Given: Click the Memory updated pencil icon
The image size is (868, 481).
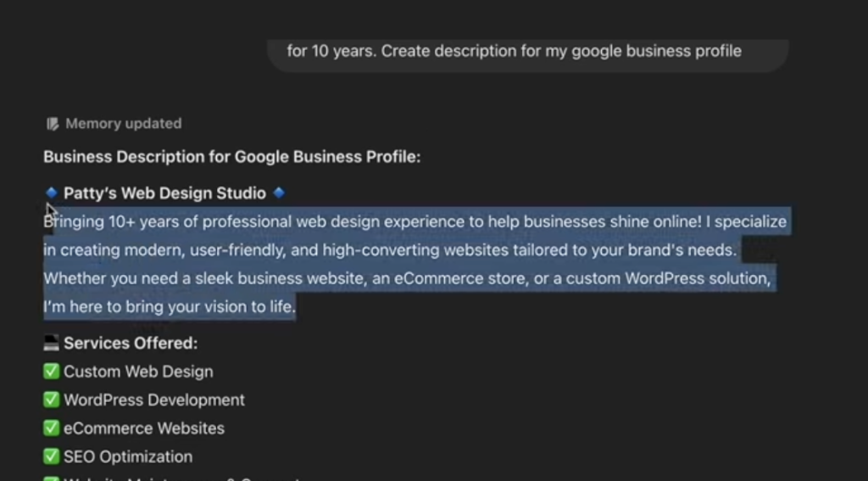Looking at the screenshot, I should pyautogui.click(x=53, y=124).
